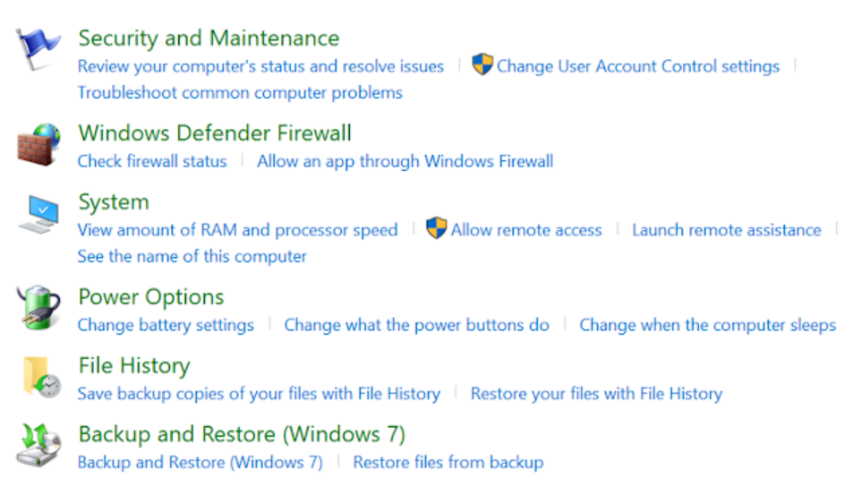Viewport: 853px width, 504px height.
Task: Open Change what the power buttons do
Action: 417,325
